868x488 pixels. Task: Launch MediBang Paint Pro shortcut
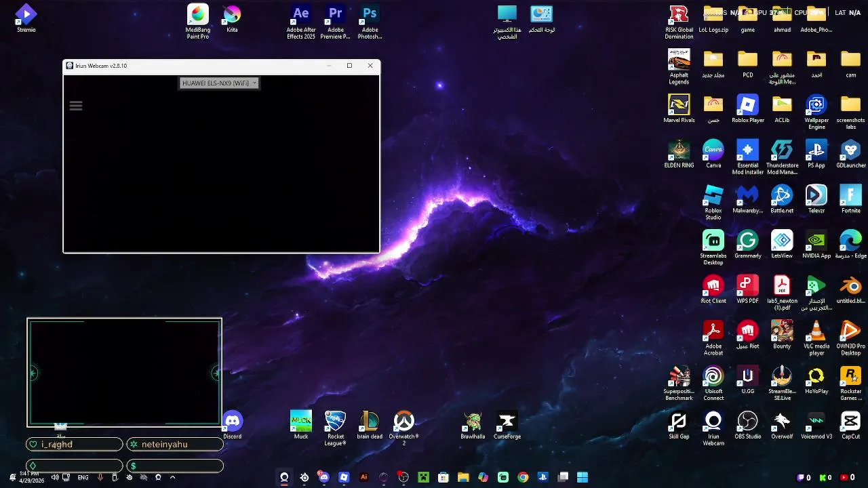(x=197, y=21)
